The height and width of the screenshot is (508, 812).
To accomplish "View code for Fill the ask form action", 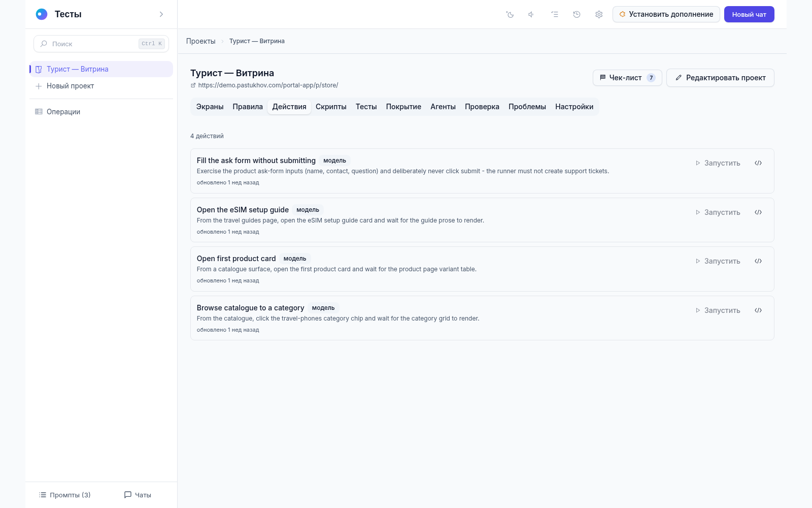I will tap(758, 163).
